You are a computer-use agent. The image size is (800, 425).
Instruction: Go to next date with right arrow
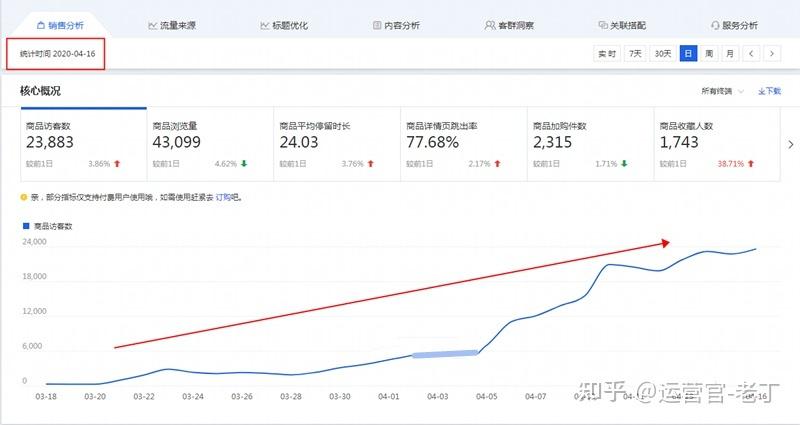pyautogui.click(x=772, y=54)
